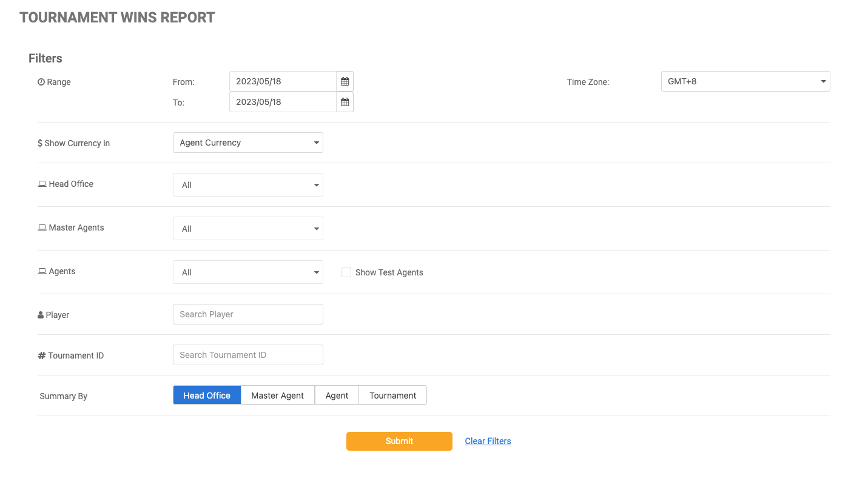
Task: Open the Agent Currency dropdown
Action: point(247,143)
